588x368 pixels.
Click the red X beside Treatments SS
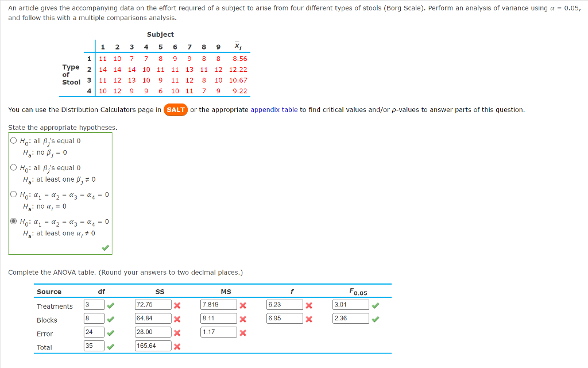(177, 306)
